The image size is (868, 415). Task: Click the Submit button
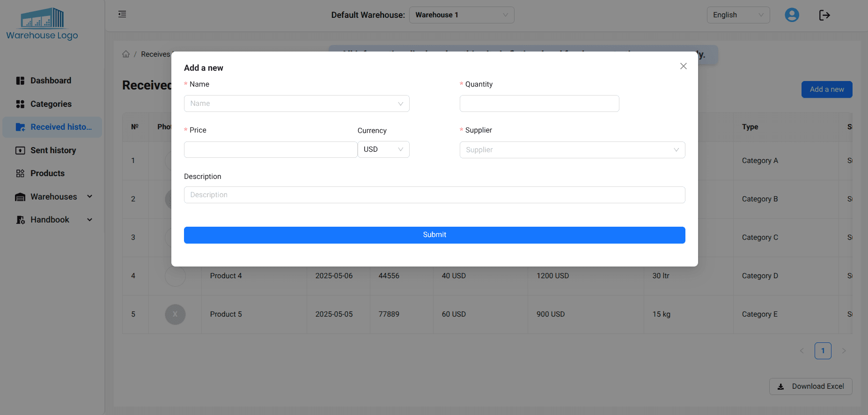coord(434,235)
